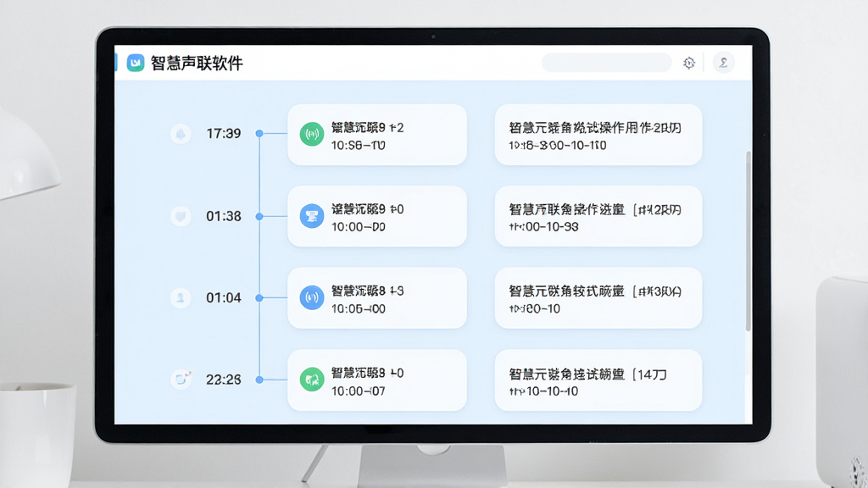Click the 01:38 time label
Image resolution: width=868 pixels, height=488 pixels.
(x=224, y=216)
